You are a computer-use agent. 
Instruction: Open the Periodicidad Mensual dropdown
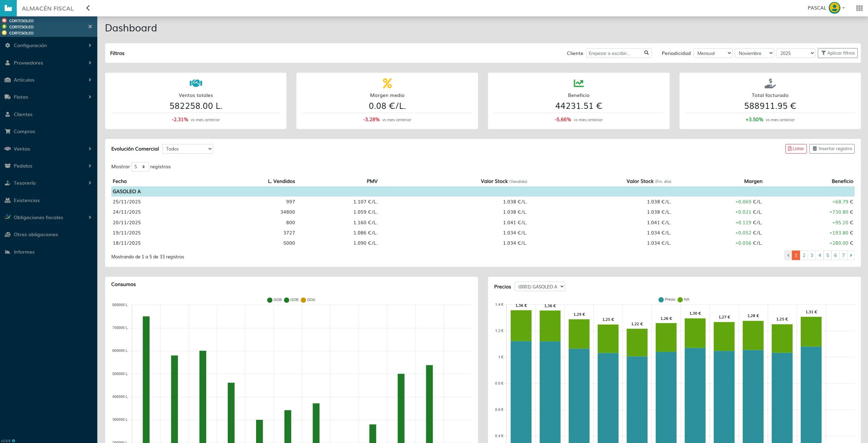pos(713,53)
